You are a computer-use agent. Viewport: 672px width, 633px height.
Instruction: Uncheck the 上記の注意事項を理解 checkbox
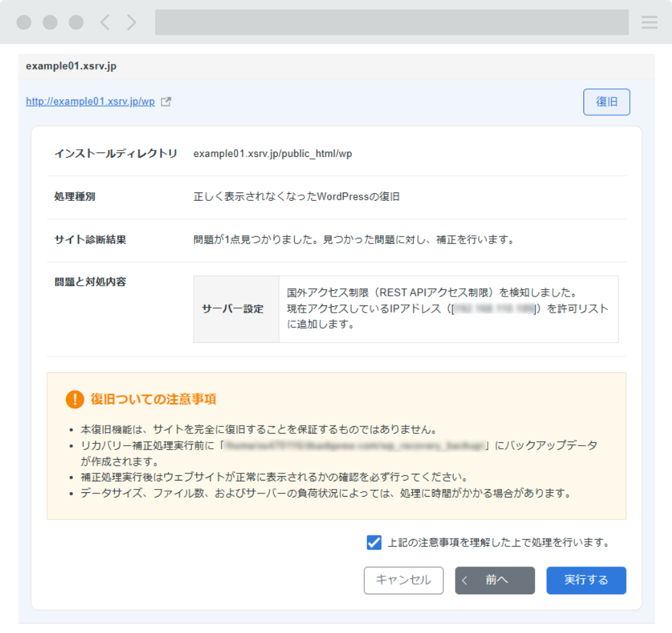(x=373, y=543)
